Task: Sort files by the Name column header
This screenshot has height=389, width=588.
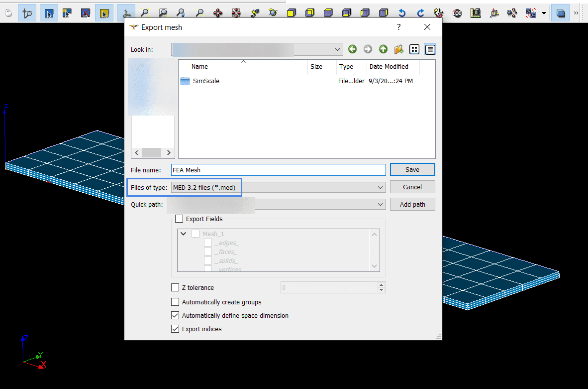Action: 199,67
